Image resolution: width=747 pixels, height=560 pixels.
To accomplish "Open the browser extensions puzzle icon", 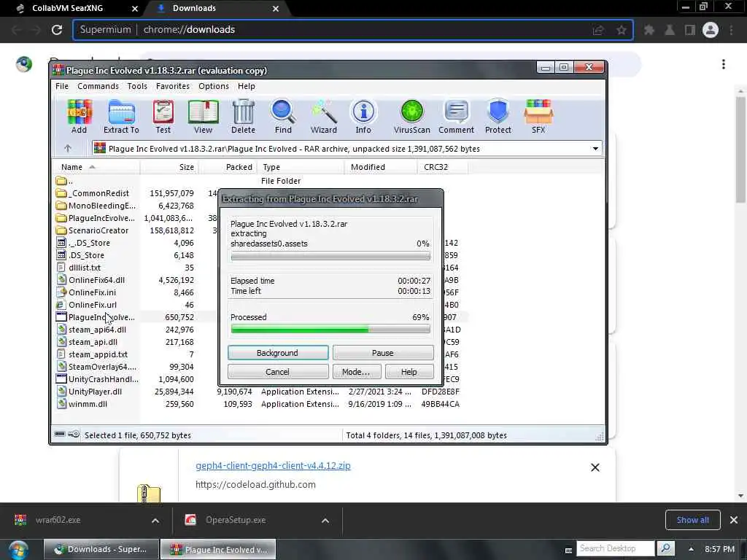I will tap(649, 30).
